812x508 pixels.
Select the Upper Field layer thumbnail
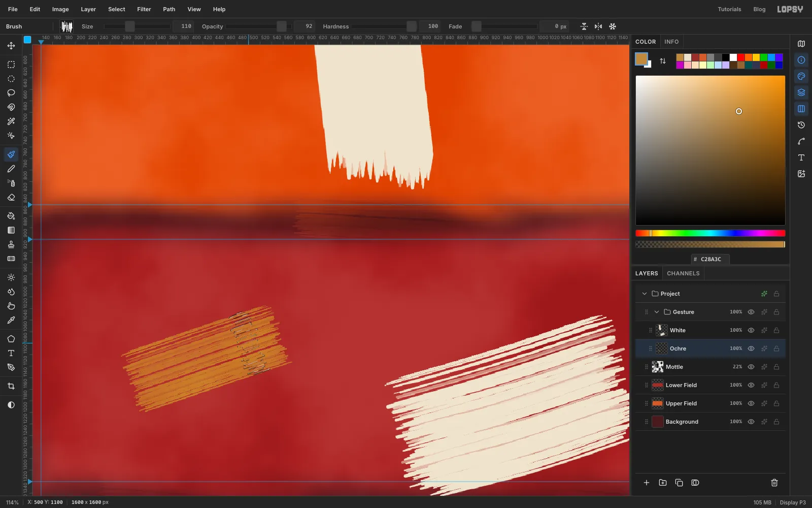click(658, 403)
